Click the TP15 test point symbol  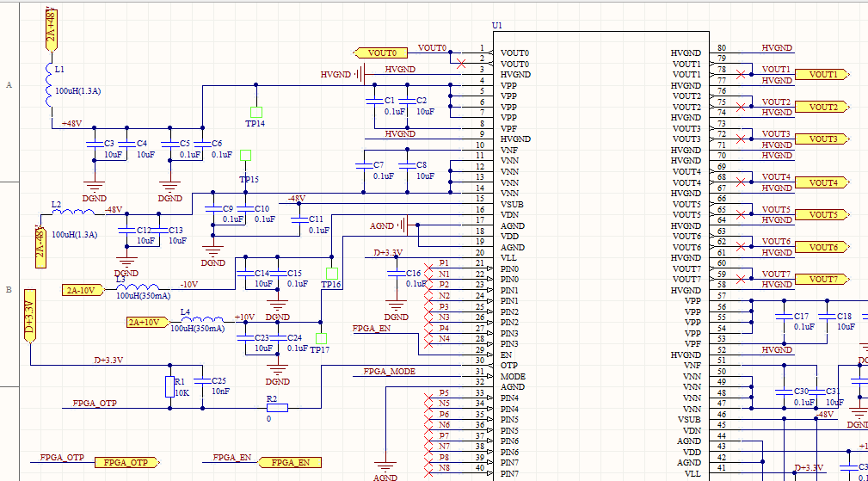tap(246, 156)
